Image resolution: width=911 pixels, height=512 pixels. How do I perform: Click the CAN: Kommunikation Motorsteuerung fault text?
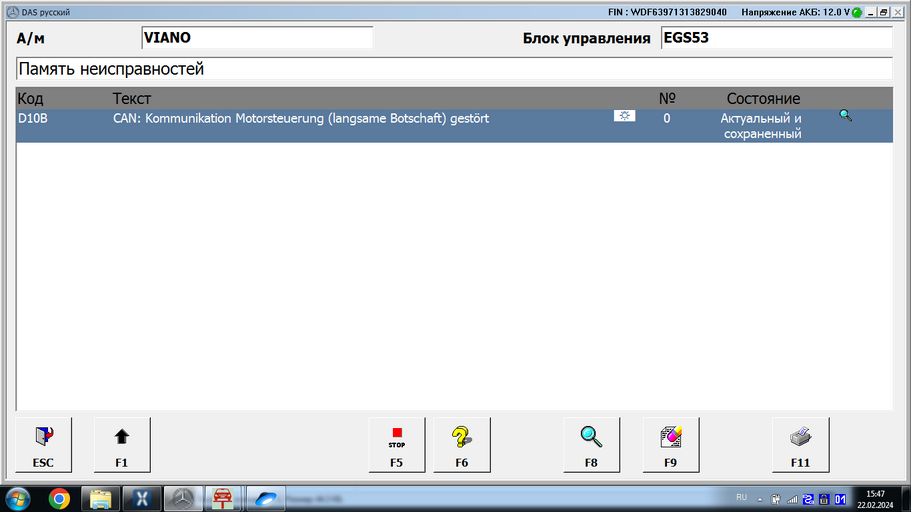301,119
